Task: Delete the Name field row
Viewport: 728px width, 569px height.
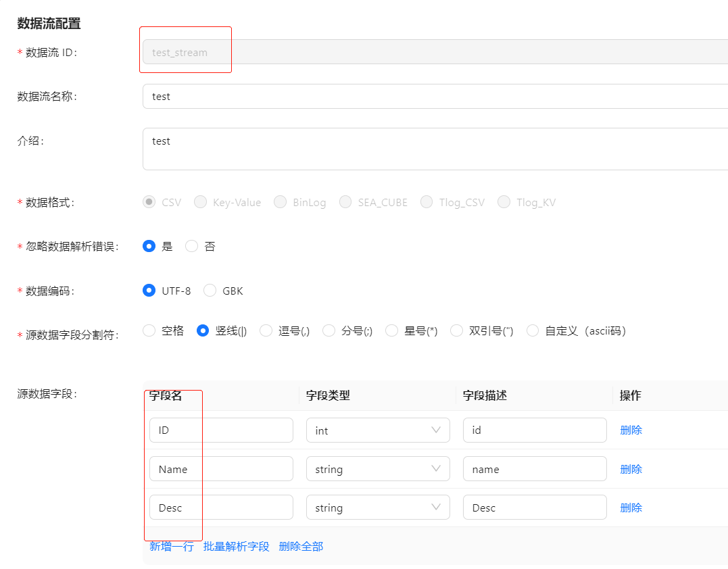Action: (x=631, y=469)
